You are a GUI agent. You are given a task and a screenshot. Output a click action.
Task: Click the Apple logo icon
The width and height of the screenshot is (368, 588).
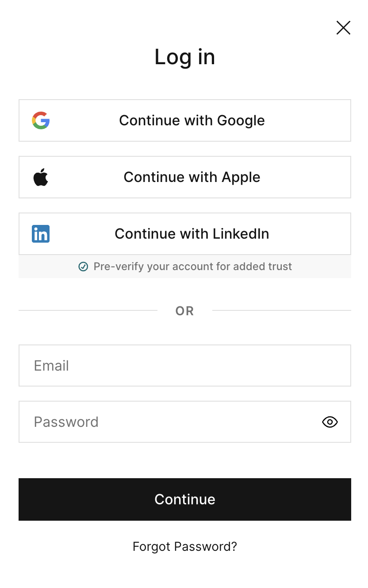pyautogui.click(x=41, y=177)
